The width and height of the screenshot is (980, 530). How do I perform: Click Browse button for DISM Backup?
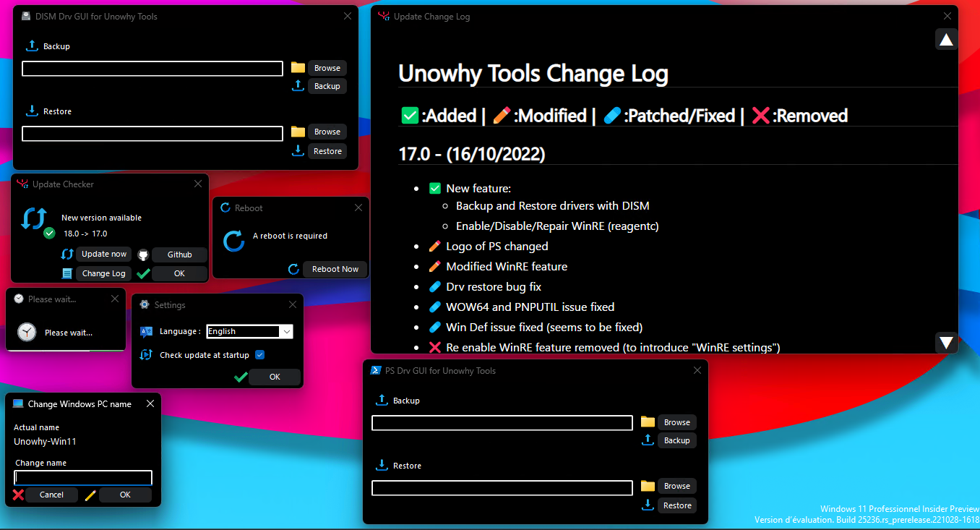tap(327, 68)
